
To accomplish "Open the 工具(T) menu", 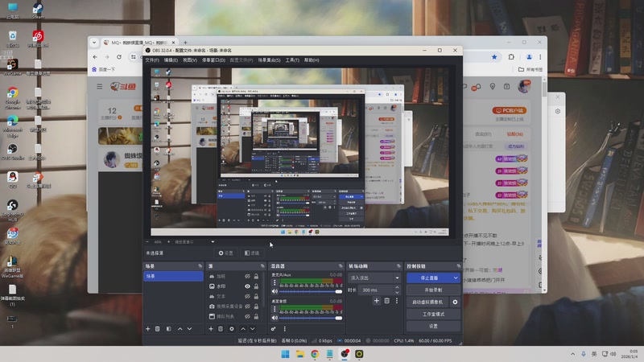I will (292, 60).
